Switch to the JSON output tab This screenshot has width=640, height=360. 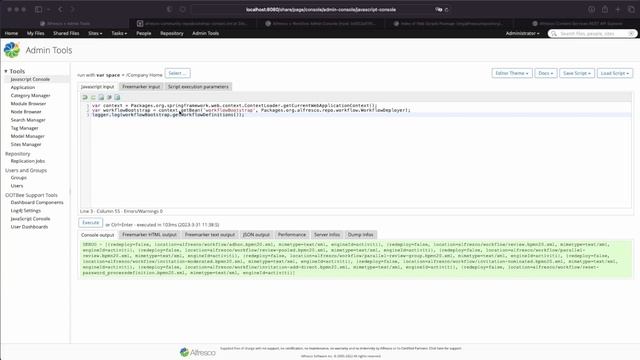pyautogui.click(x=256, y=235)
